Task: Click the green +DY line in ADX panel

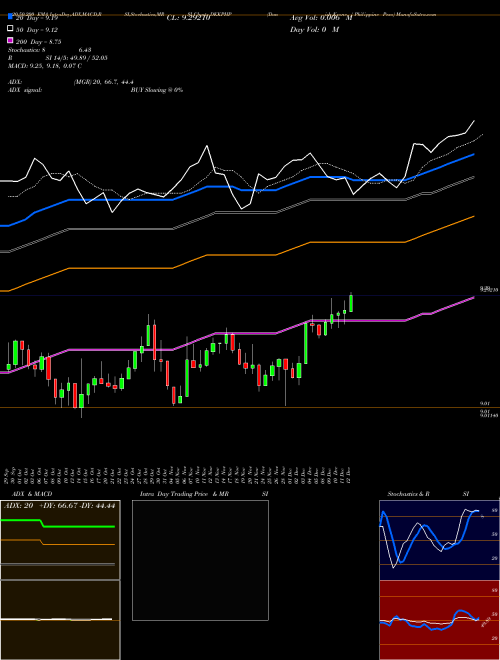Action: [x=58, y=524]
